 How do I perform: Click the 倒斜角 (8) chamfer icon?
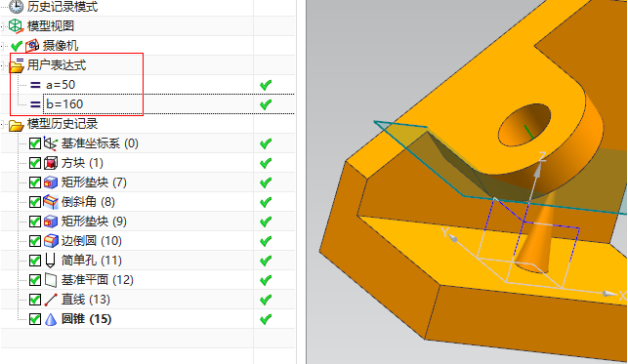pos(51,202)
